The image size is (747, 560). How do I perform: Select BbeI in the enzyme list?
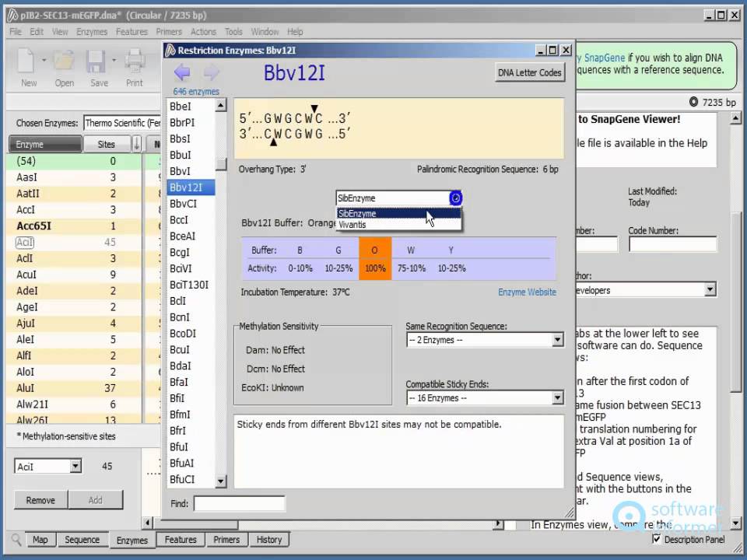pyautogui.click(x=191, y=107)
